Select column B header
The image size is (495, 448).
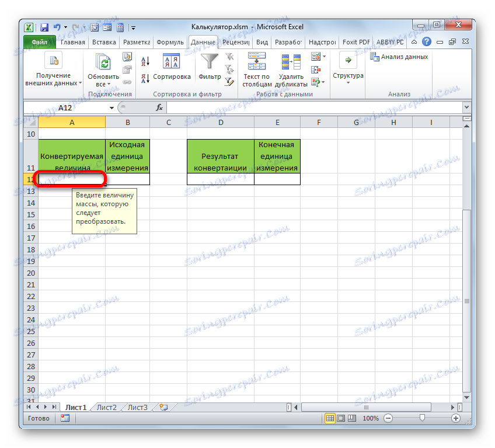tap(127, 122)
